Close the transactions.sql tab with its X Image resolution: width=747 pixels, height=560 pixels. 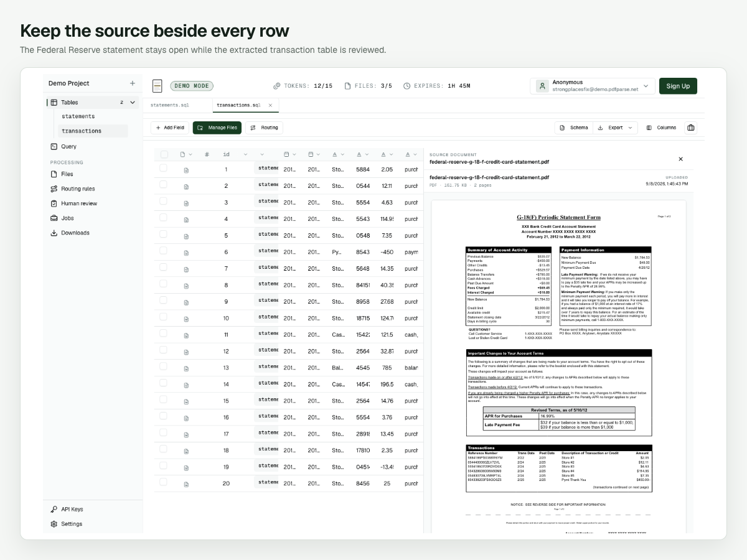point(270,106)
